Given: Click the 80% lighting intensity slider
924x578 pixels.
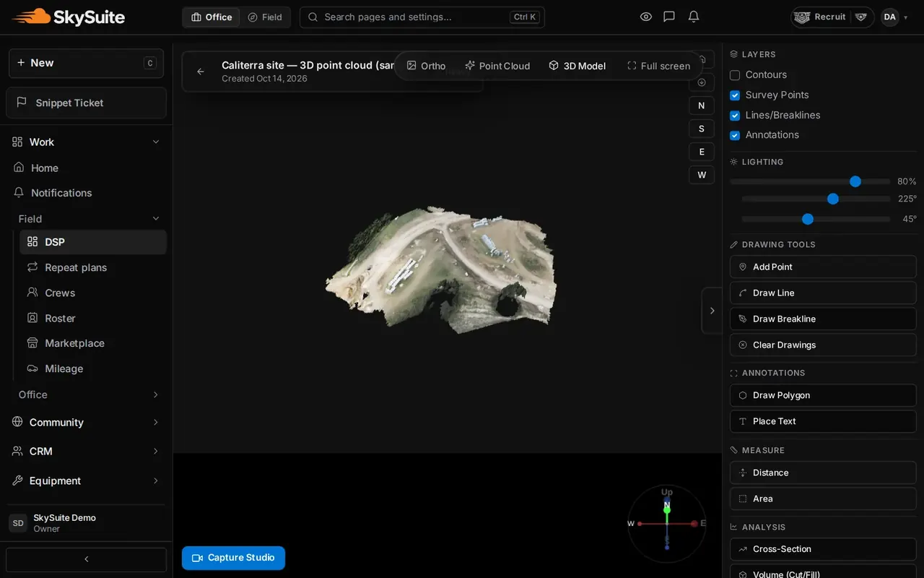Looking at the screenshot, I should (x=810, y=181).
